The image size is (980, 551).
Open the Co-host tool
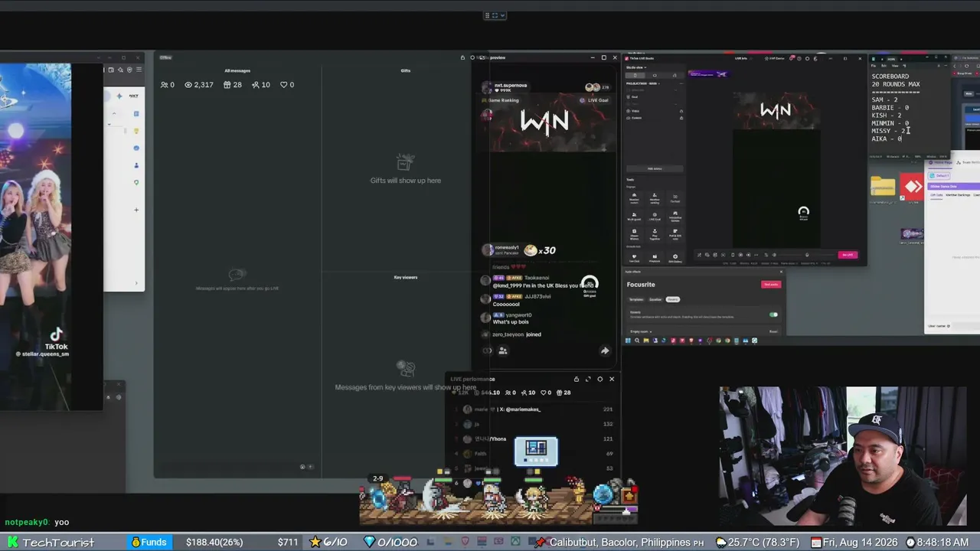coord(675,197)
